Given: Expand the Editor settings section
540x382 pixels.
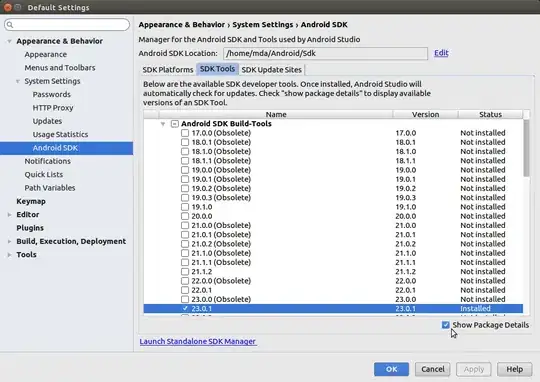Looking at the screenshot, I should tap(9, 215).
